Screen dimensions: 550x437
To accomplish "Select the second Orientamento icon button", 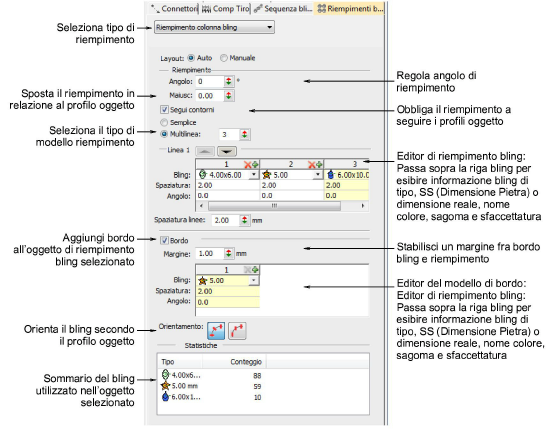I will coord(237,331).
